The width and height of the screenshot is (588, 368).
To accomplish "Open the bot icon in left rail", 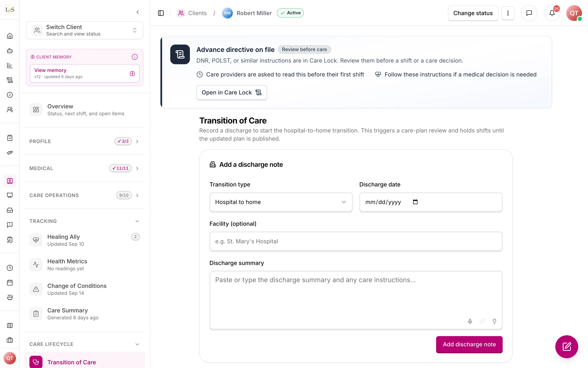I will click(10, 51).
